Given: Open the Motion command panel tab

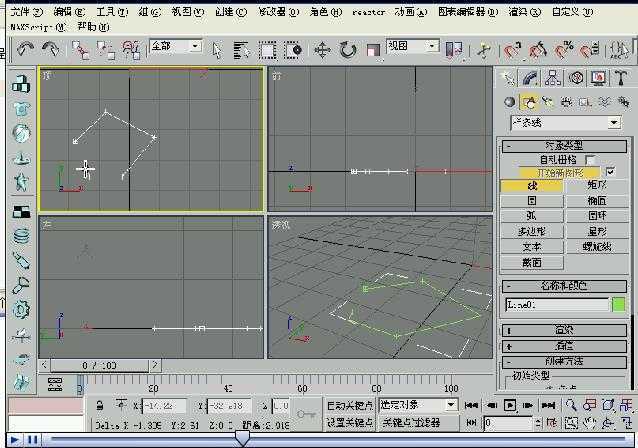Looking at the screenshot, I should (x=576, y=78).
